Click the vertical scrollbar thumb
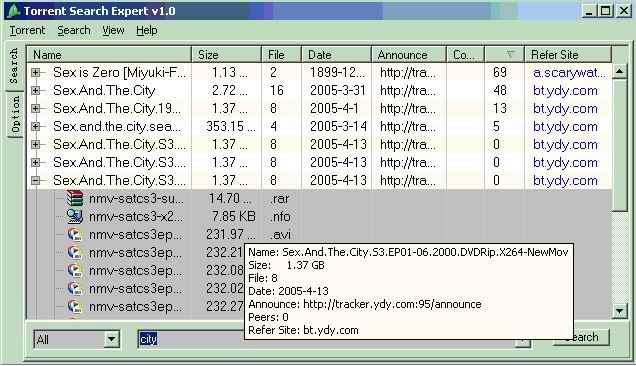Viewport: 636px width, 366px height. click(619, 145)
